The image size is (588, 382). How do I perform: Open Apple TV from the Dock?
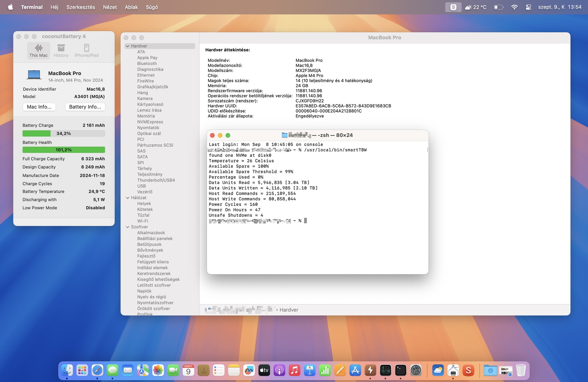(x=264, y=370)
